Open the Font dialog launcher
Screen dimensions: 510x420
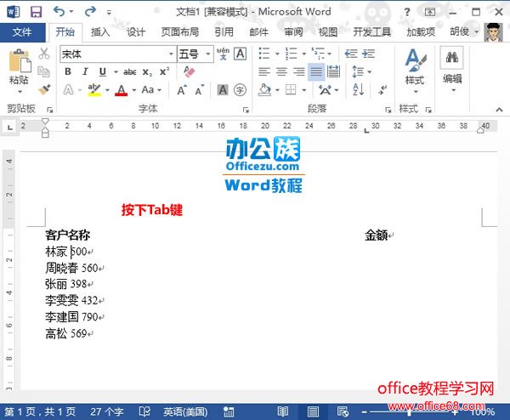(x=246, y=111)
